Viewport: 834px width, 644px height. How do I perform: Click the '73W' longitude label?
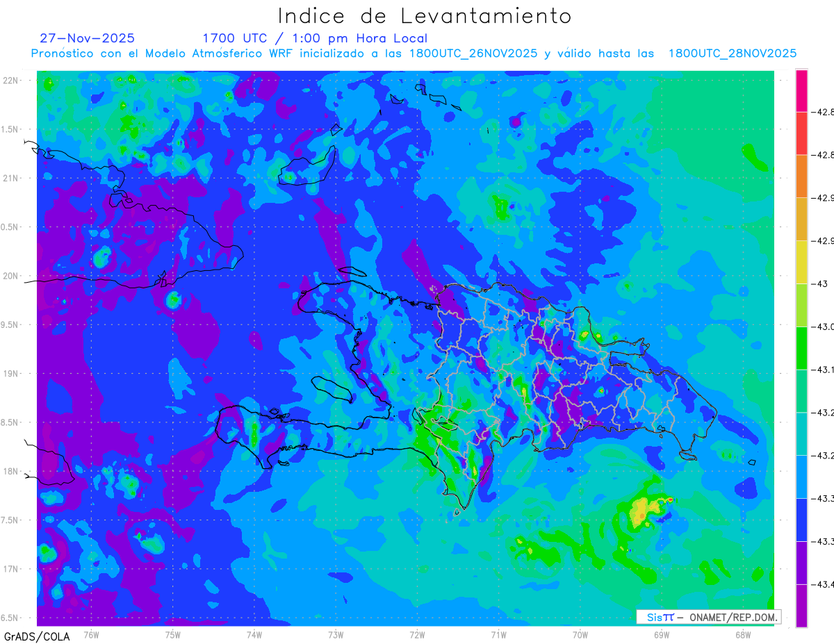coord(336,634)
